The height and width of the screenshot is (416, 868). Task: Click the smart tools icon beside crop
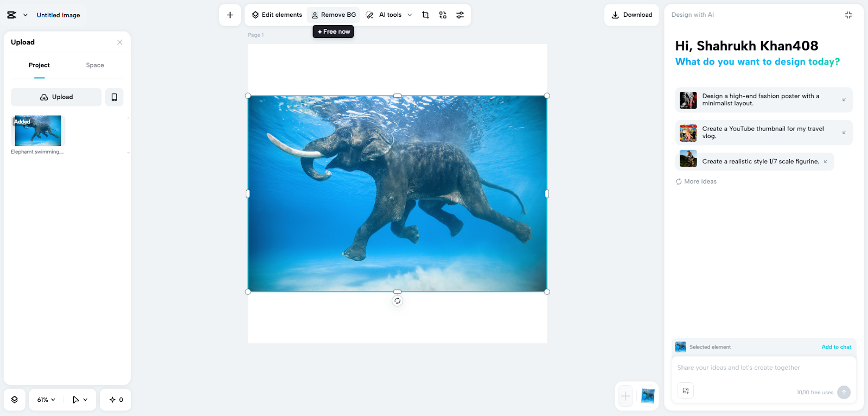[x=443, y=15]
